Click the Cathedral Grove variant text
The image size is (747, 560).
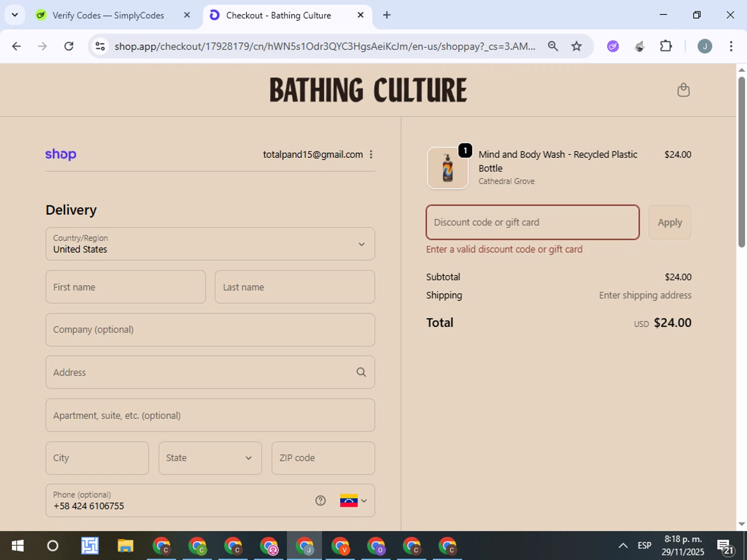[x=506, y=181]
